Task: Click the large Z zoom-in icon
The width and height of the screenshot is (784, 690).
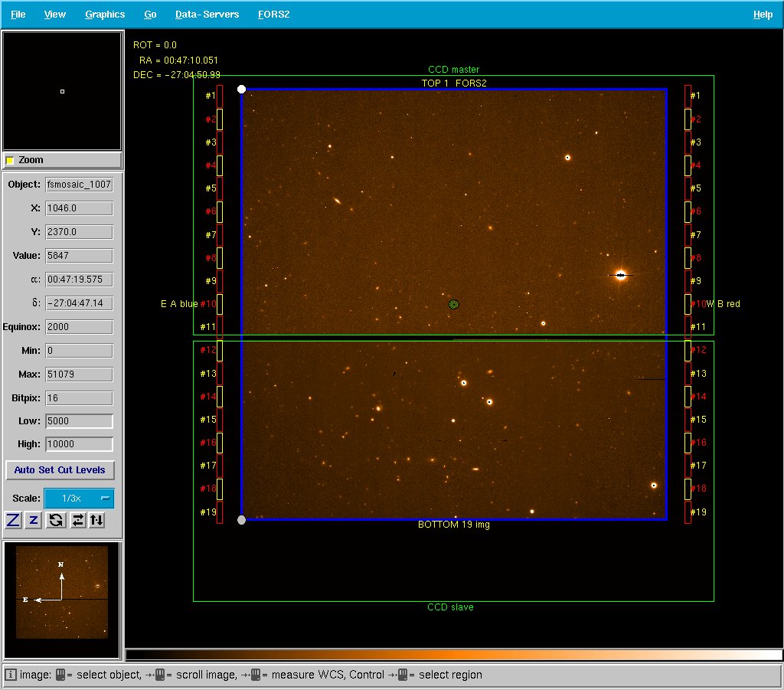Action: tap(13, 521)
